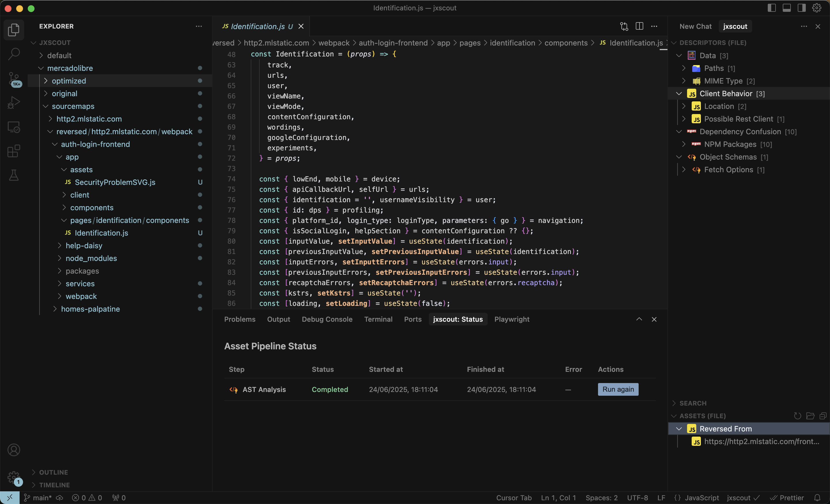The height and width of the screenshot is (504, 830).
Task: Expand the Fetch Options [1] node
Action: (x=749, y=170)
